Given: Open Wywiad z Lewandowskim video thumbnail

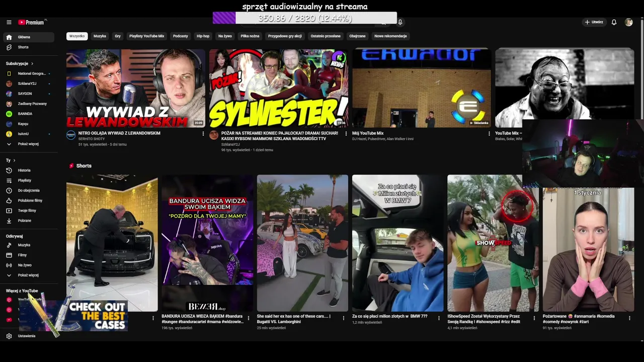Looking at the screenshot, I should (136, 88).
